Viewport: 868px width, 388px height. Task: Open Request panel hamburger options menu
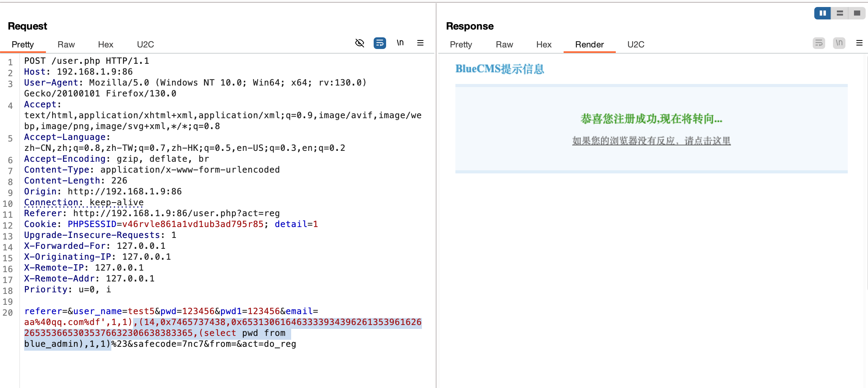coord(420,43)
